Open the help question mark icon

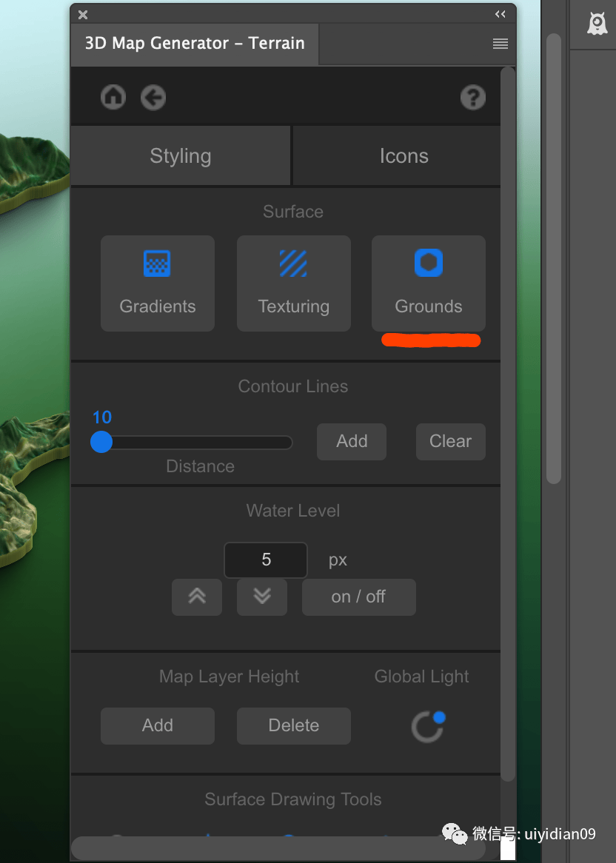click(x=473, y=98)
